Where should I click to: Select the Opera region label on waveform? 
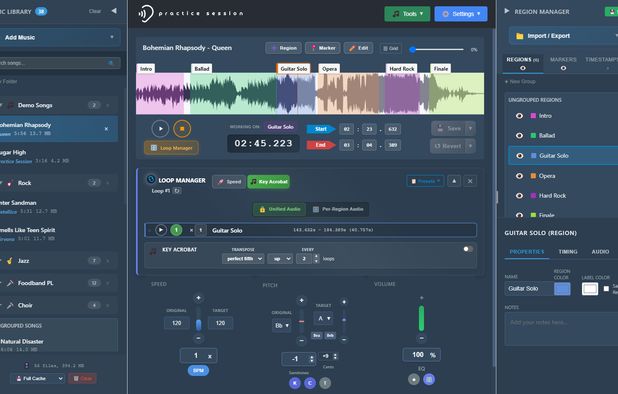pos(329,69)
